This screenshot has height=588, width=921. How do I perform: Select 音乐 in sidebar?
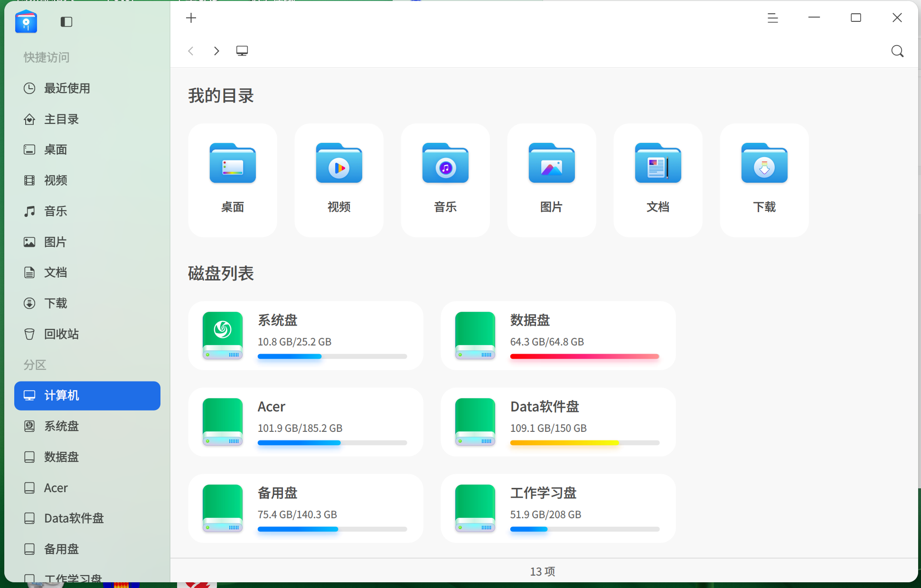click(87, 211)
